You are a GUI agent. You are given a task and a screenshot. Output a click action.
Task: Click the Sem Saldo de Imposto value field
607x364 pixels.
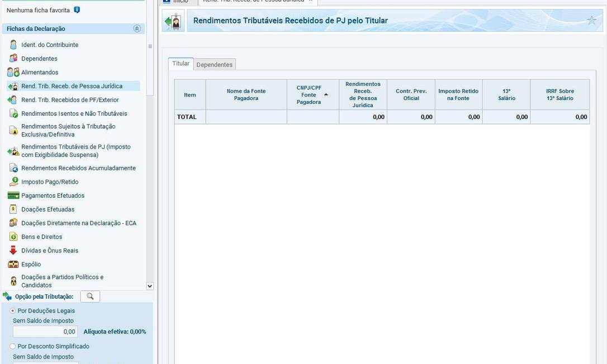(x=45, y=332)
